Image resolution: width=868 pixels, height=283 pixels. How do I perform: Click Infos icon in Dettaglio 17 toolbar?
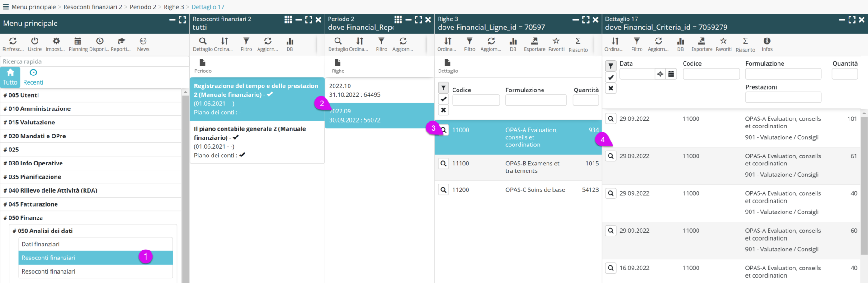coord(767,42)
